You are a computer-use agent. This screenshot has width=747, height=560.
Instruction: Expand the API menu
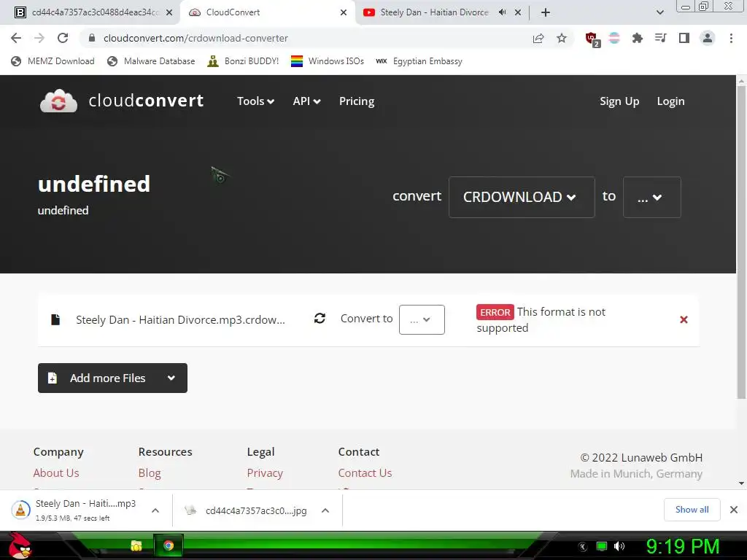pos(306,101)
